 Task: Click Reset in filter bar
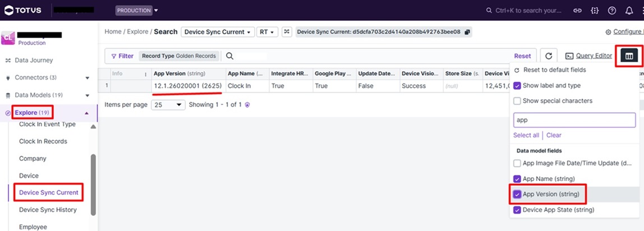click(522, 56)
